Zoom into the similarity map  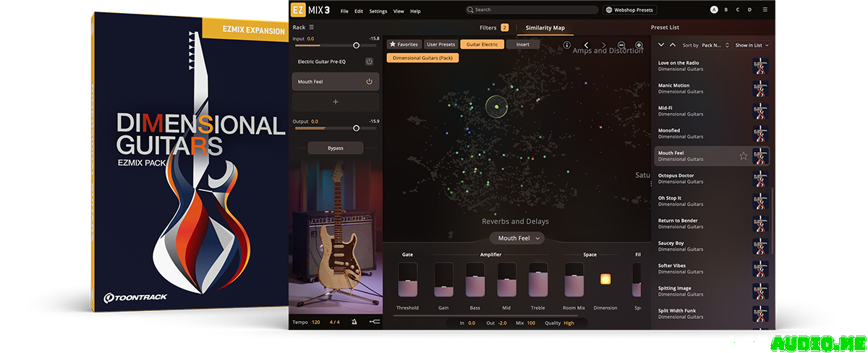pos(639,45)
